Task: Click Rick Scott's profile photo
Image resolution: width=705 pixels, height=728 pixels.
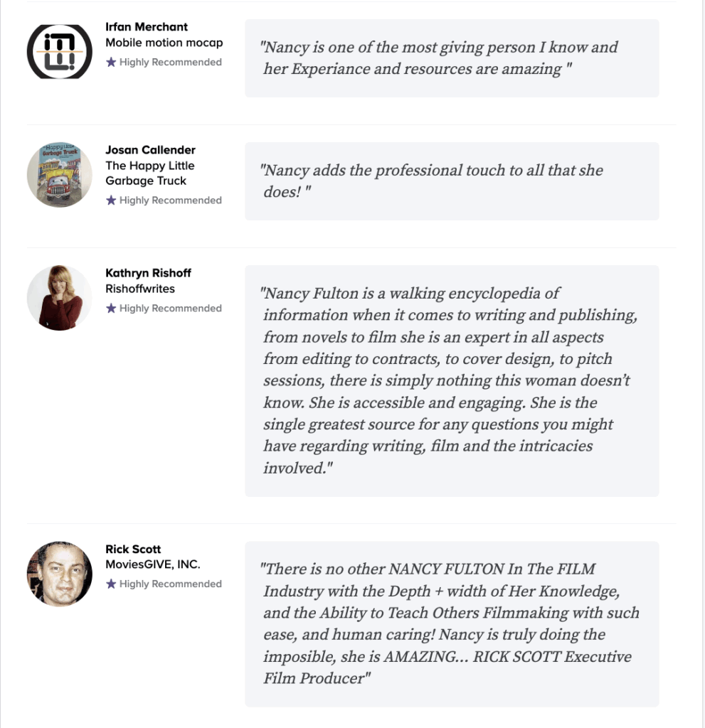Action: 60,574
